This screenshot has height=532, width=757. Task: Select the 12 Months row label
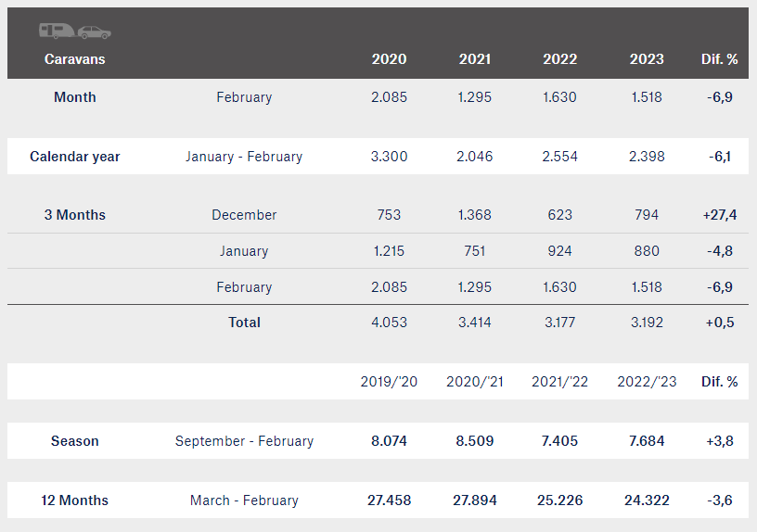[75, 500]
